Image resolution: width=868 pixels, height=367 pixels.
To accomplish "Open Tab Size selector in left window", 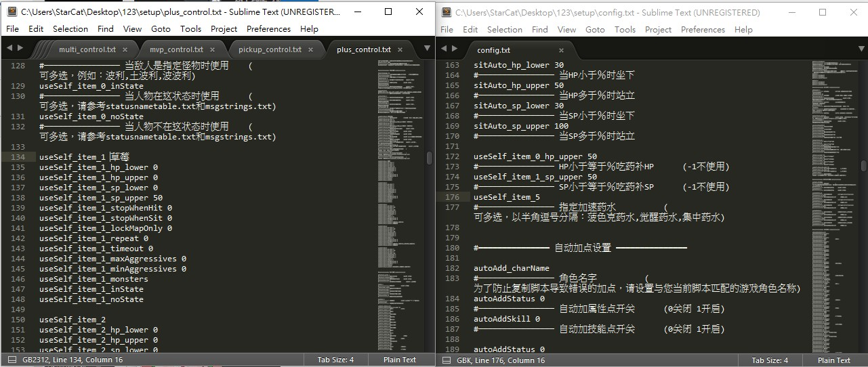I will [335, 360].
